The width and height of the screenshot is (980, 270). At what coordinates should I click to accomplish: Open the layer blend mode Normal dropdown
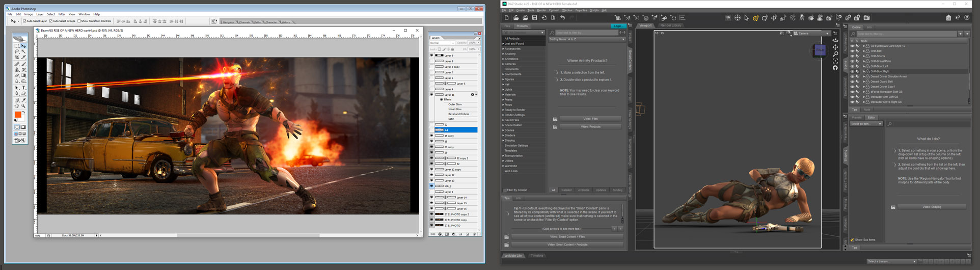[441, 43]
